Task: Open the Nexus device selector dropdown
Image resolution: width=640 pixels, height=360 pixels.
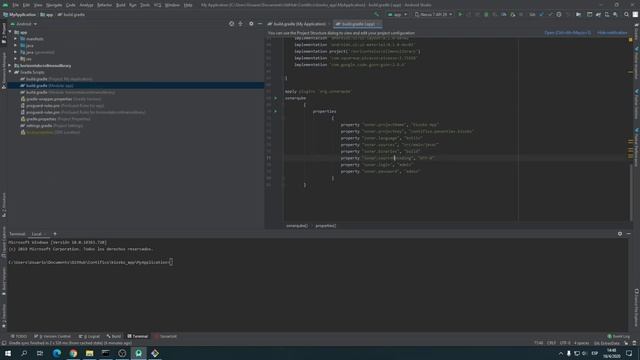Action: click(433, 14)
